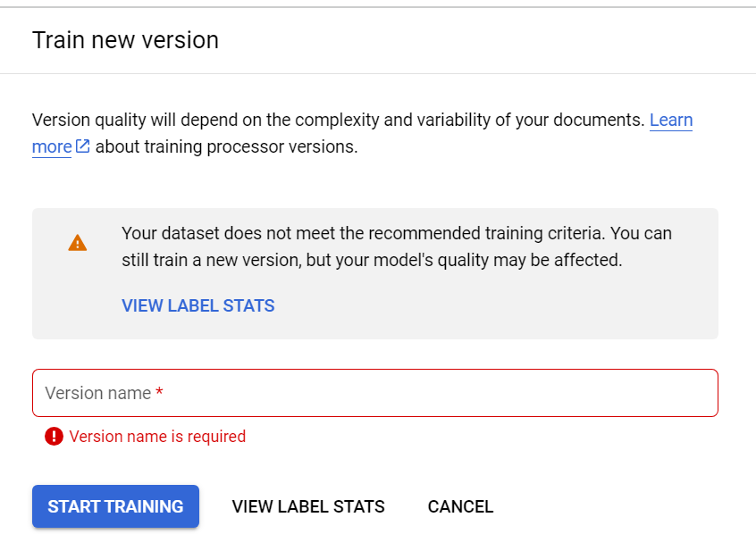Click 'about training processor versions' text

[x=226, y=146]
